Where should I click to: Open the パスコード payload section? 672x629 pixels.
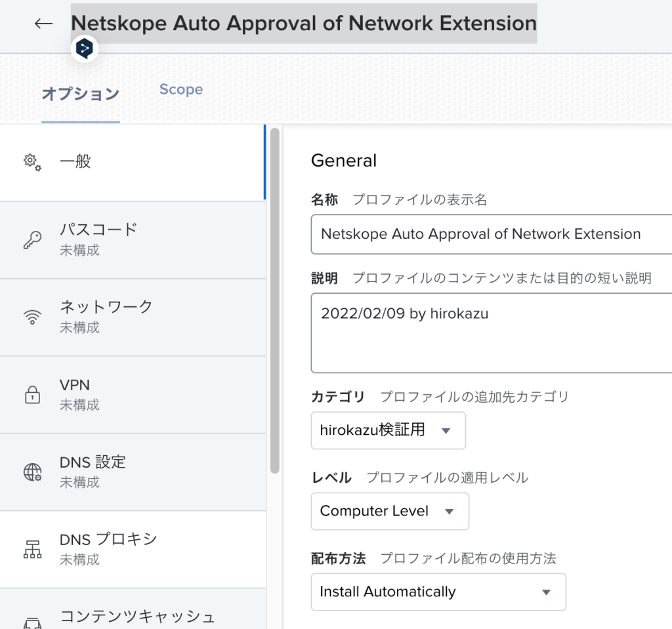(133, 240)
